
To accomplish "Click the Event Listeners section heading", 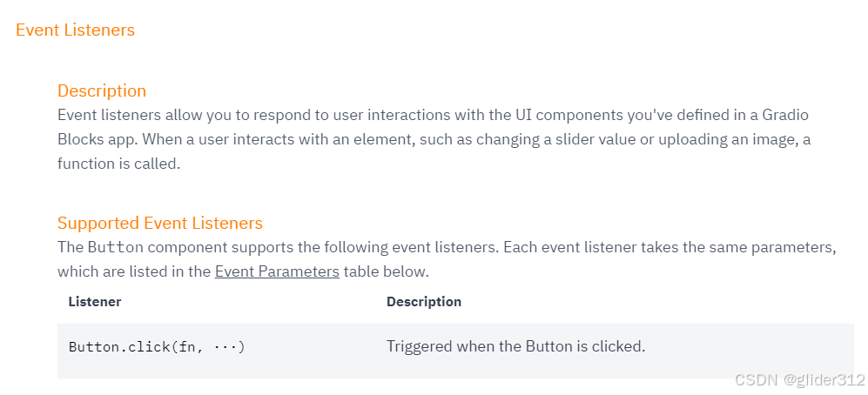I will click(x=75, y=30).
